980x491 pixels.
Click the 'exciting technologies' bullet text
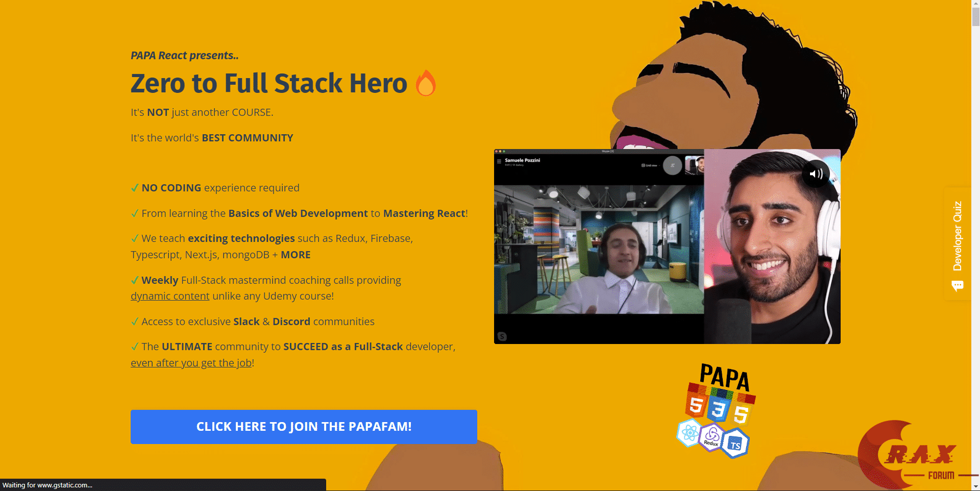click(272, 247)
